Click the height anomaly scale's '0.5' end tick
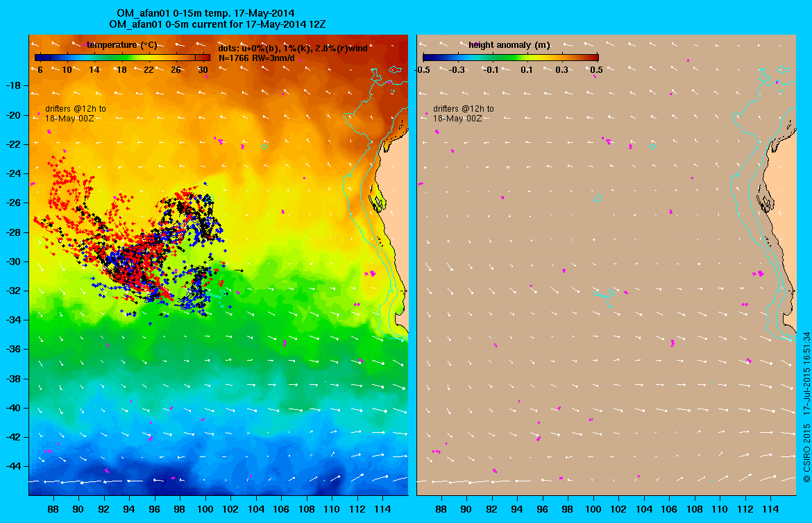812x523 pixels. (x=597, y=70)
